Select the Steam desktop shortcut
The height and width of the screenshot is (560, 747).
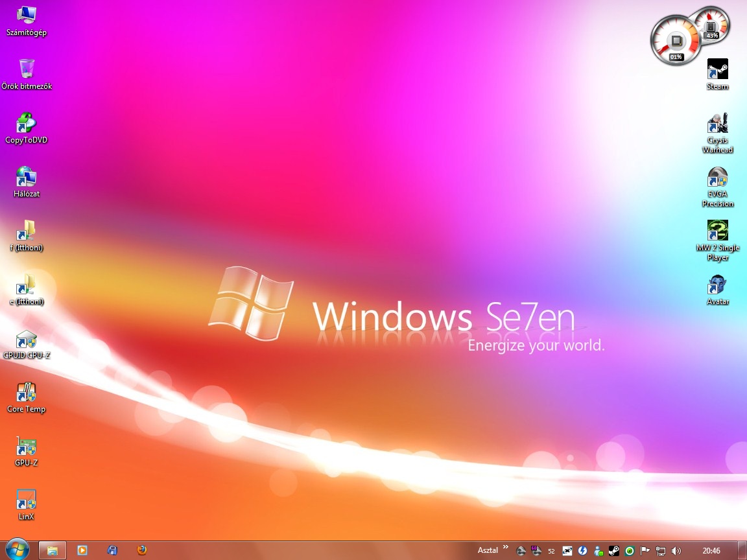pos(717,75)
